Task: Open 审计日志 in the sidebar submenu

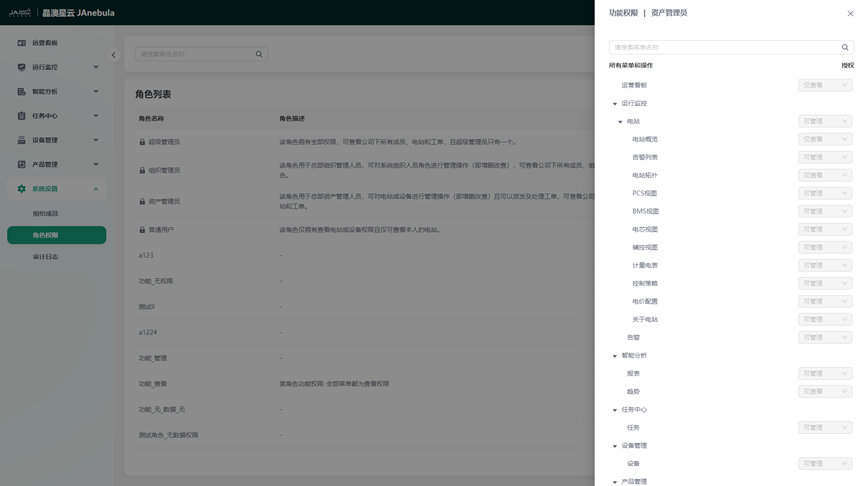Action: 46,257
